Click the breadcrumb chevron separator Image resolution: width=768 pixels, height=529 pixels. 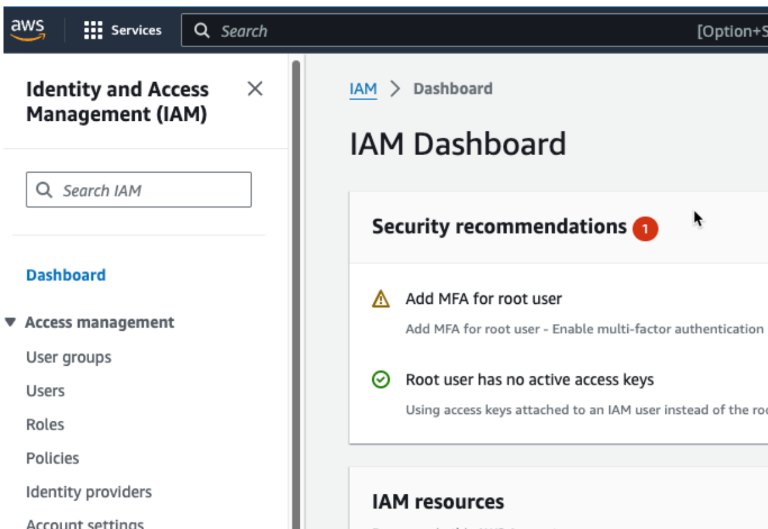tap(395, 89)
